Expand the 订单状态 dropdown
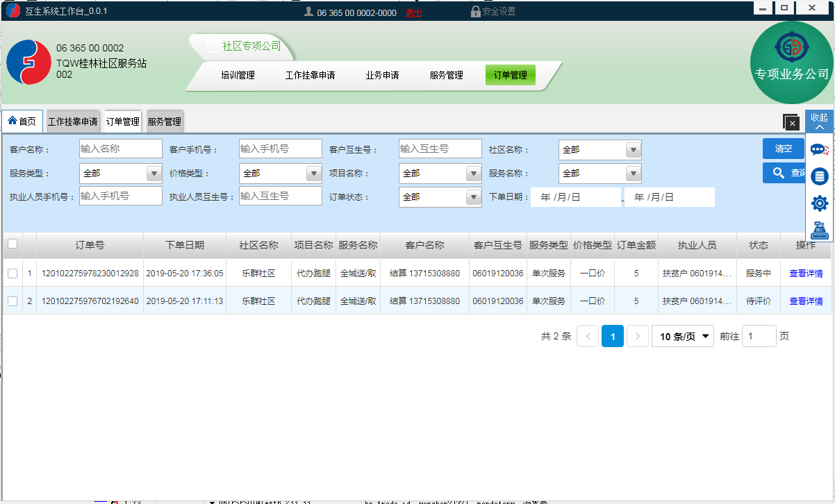835x504 pixels. pyautogui.click(x=440, y=197)
